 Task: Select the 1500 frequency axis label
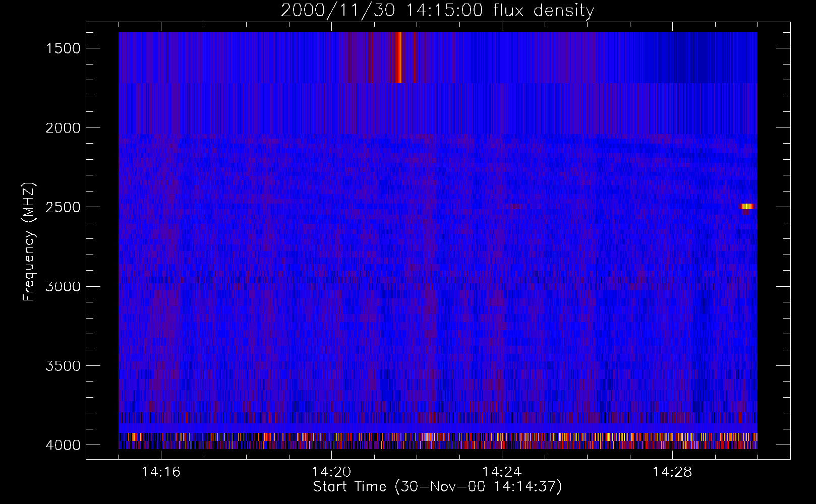pyautogui.click(x=63, y=48)
